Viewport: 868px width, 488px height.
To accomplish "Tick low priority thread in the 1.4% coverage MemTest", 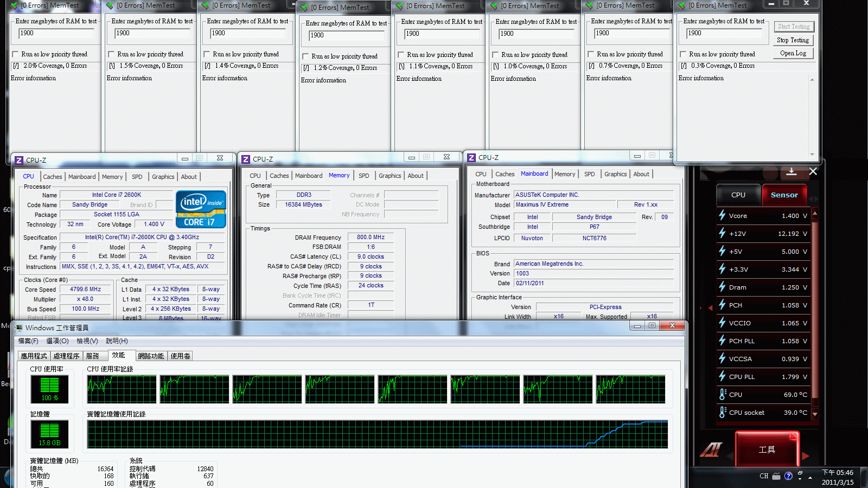I will (207, 54).
